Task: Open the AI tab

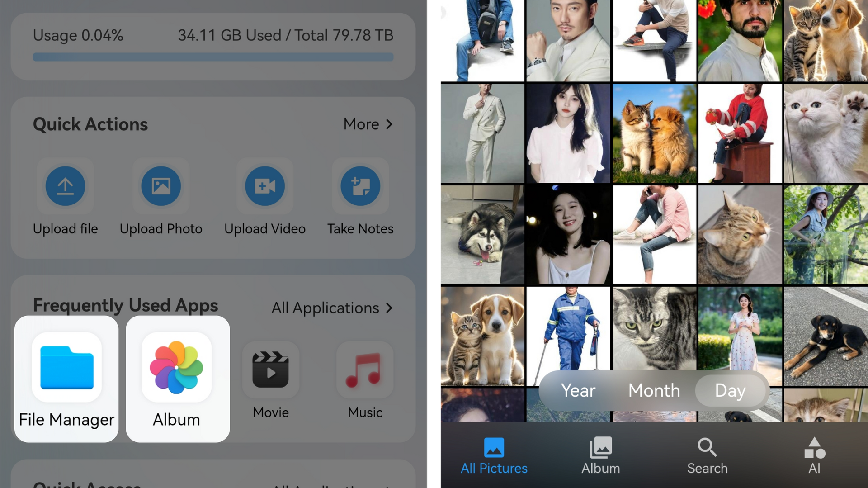Action: click(x=814, y=455)
